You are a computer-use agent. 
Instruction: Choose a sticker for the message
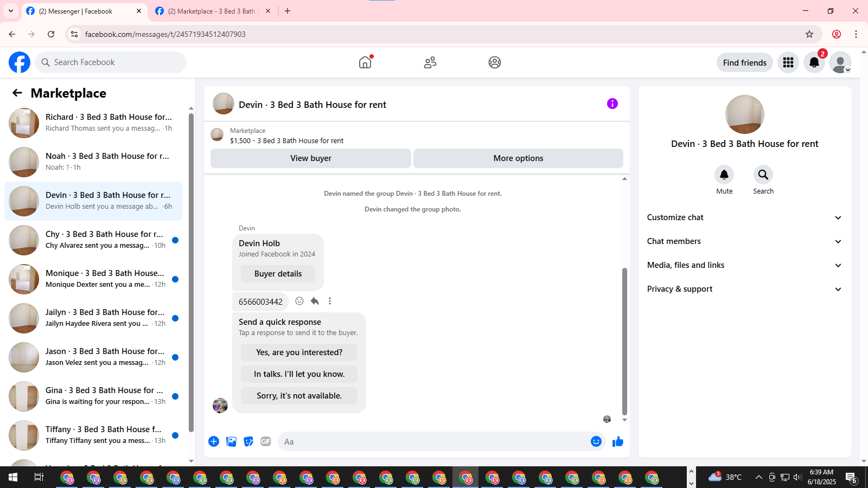click(x=248, y=441)
